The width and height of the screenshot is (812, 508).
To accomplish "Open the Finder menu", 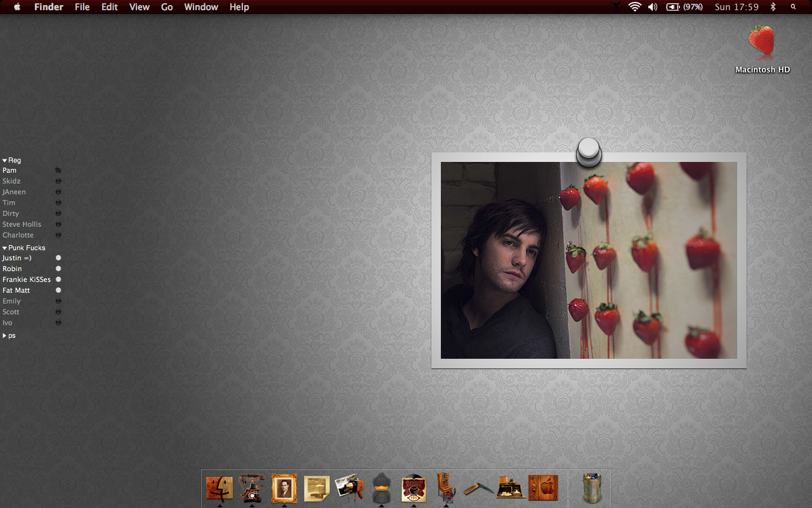I will coord(48,7).
